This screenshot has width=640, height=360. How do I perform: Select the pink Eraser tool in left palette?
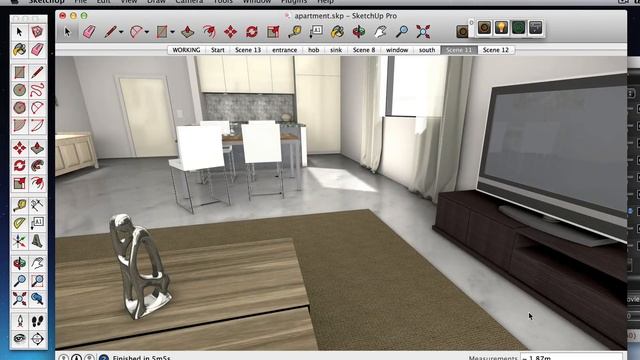pyautogui.click(x=37, y=49)
